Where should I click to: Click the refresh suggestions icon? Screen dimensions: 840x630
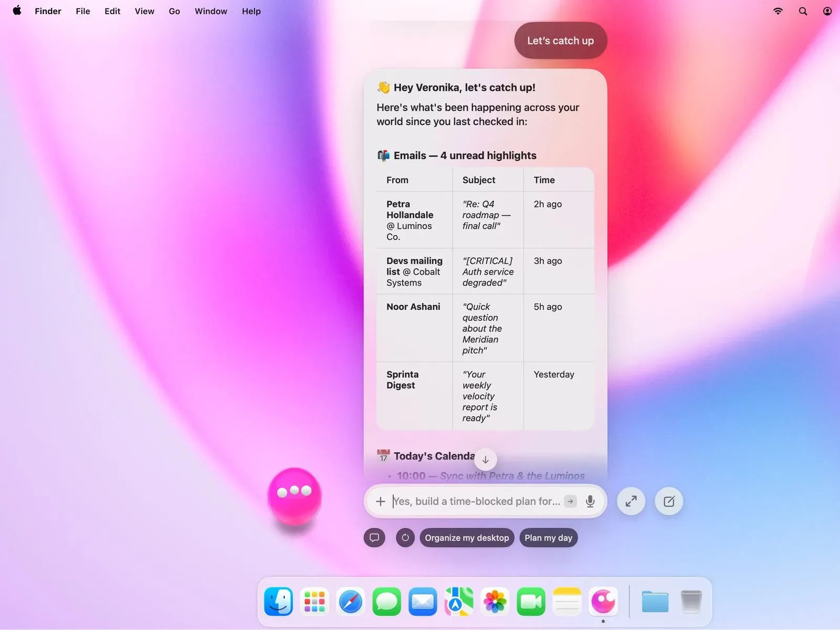click(405, 538)
